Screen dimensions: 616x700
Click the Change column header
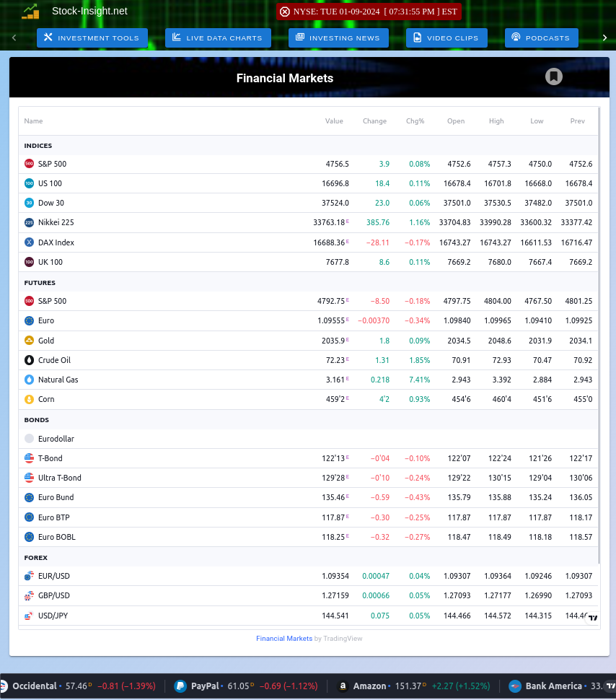tap(374, 121)
